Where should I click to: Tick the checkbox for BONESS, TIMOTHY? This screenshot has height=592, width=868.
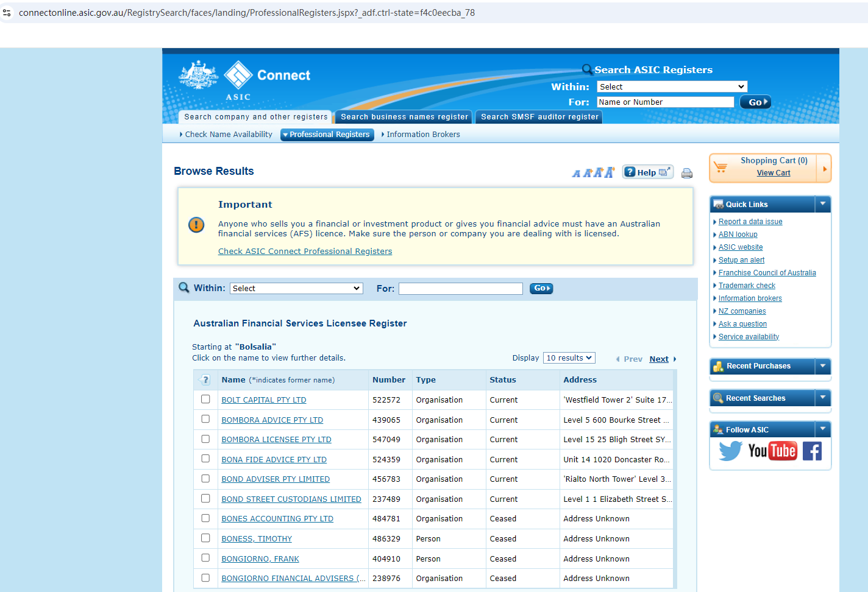click(205, 538)
